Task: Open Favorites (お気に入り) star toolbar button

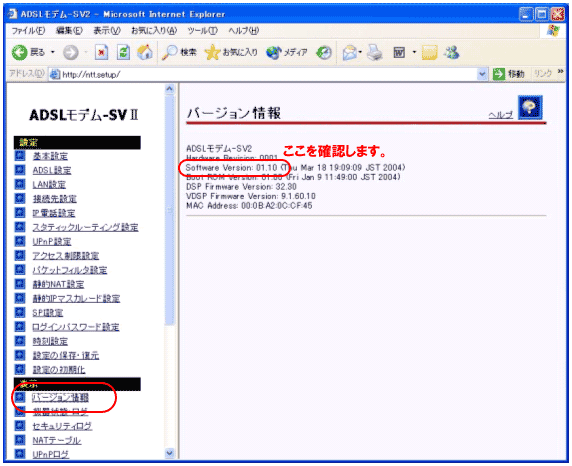Action: click(x=231, y=53)
